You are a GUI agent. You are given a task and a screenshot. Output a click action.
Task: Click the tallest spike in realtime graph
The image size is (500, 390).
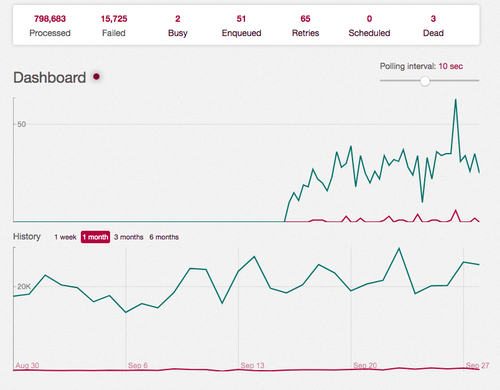tap(456, 100)
